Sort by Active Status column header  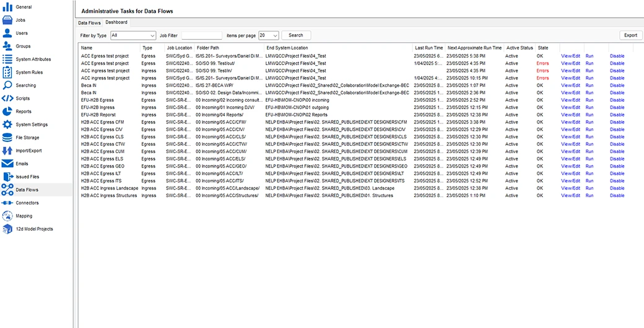point(520,48)
